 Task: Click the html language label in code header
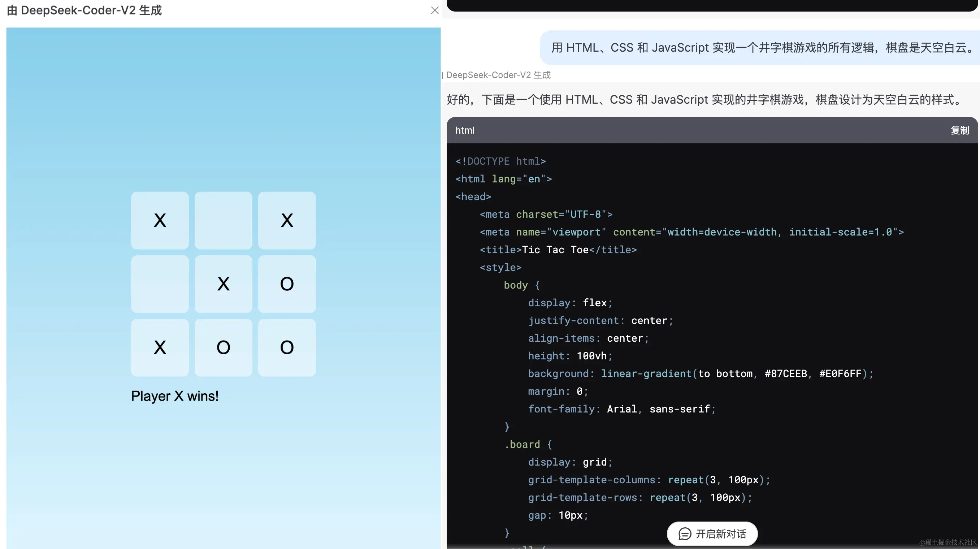click(464, 130)
